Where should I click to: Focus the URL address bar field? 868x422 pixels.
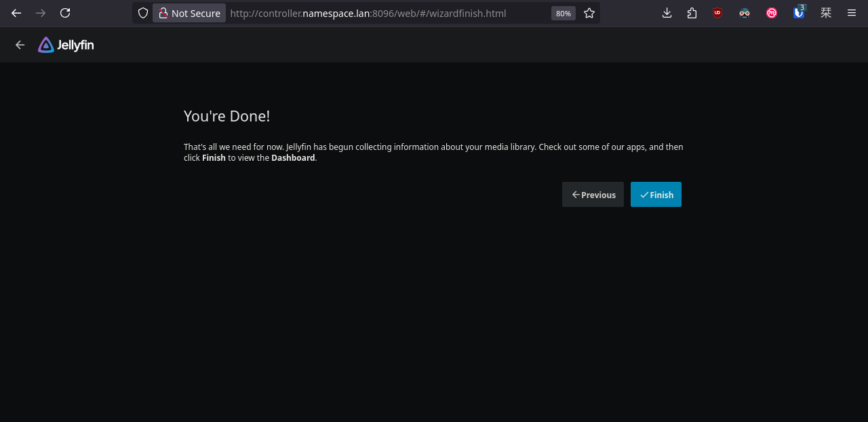tap(388, 13)
